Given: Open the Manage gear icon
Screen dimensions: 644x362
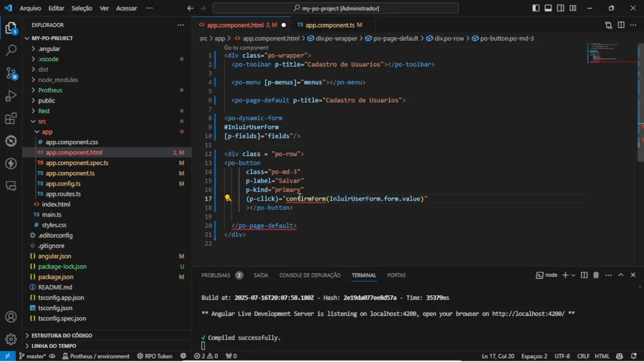Looking at the screenshot, I should (x=11, y=338).
